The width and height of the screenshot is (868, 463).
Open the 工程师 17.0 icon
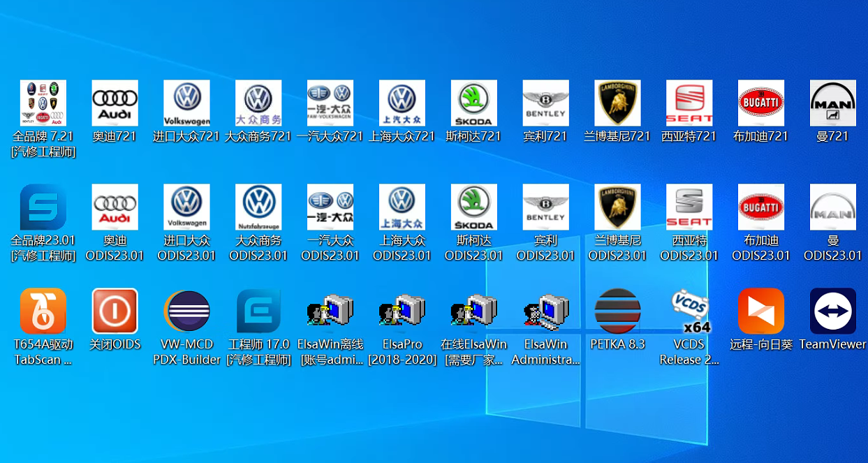click(258, 311)
